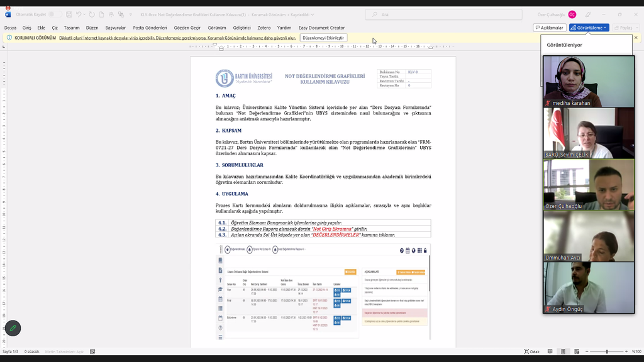
Task: Click the Save icon in title bar
Action: (69, 14)
